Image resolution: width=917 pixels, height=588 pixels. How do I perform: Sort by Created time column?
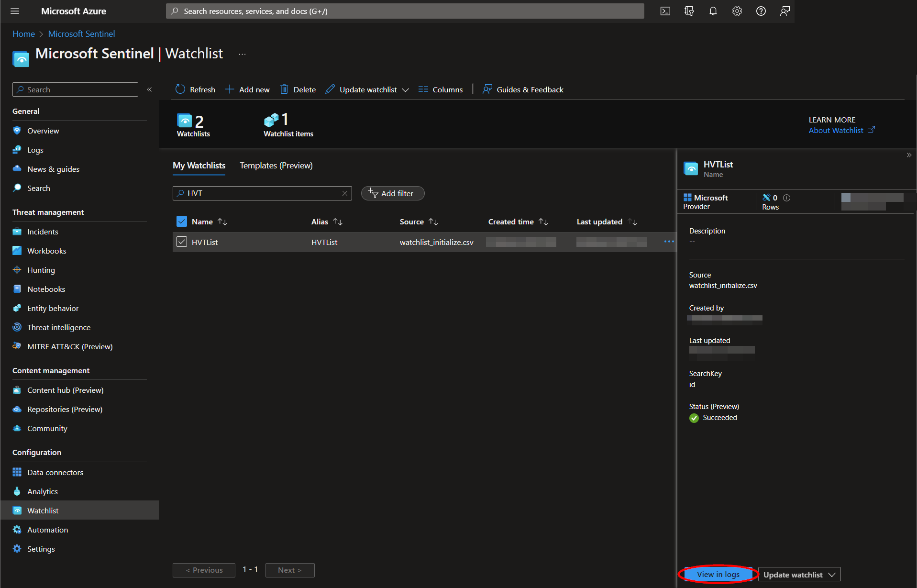point(518,222)
